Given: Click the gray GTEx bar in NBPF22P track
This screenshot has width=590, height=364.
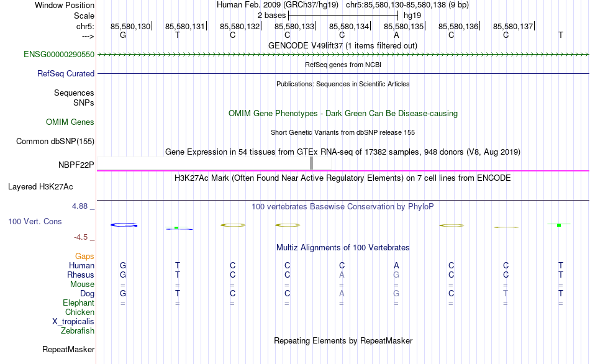Looking at the screenshot, I should pos(311,163).
